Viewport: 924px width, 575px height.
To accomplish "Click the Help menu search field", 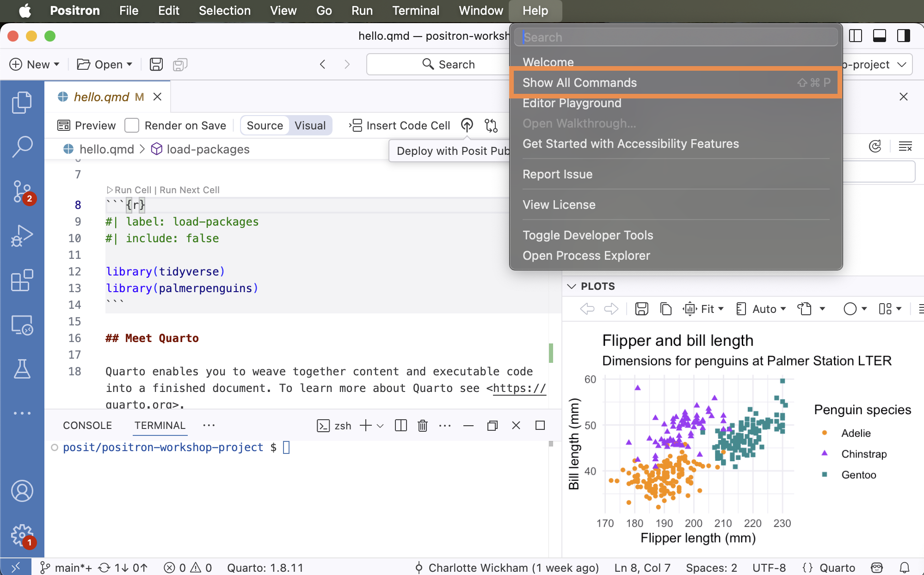I will point(676,37).
